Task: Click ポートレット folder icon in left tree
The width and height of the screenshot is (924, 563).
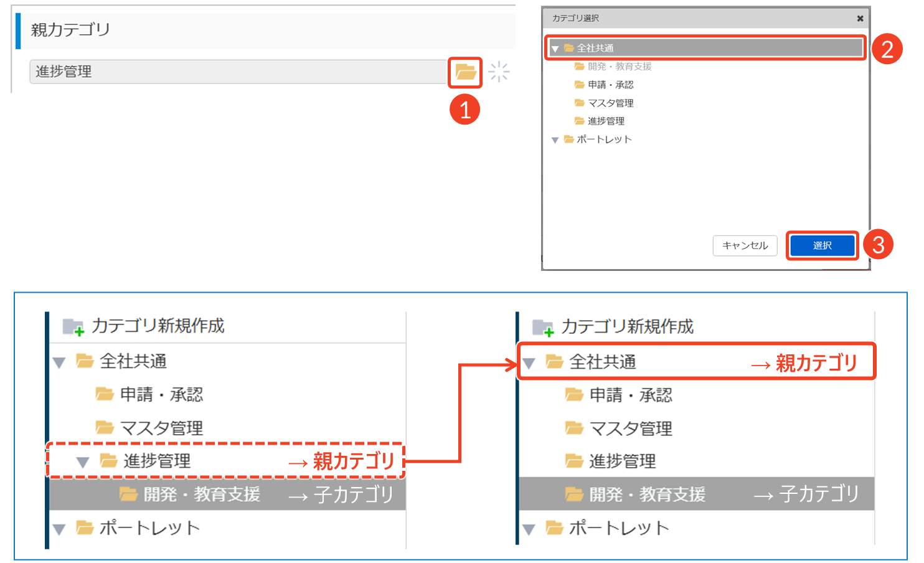Action: click(x=85, y=528)
